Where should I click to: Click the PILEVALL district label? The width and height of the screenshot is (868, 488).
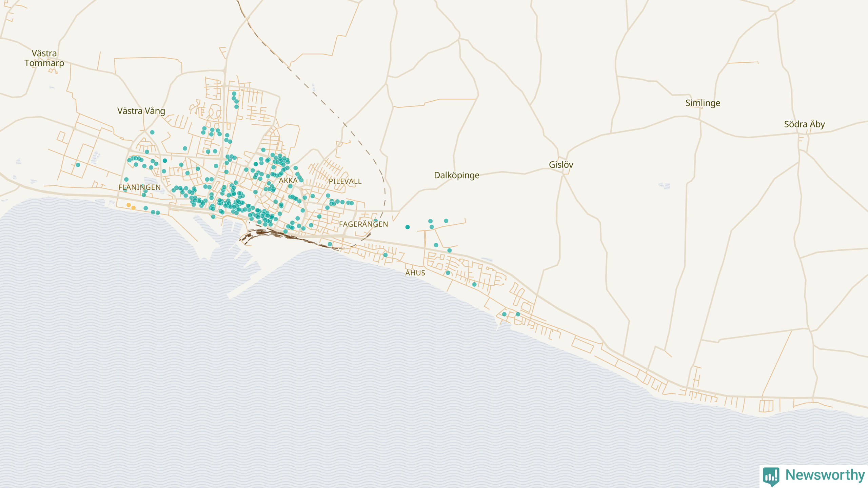pos(345,181)
